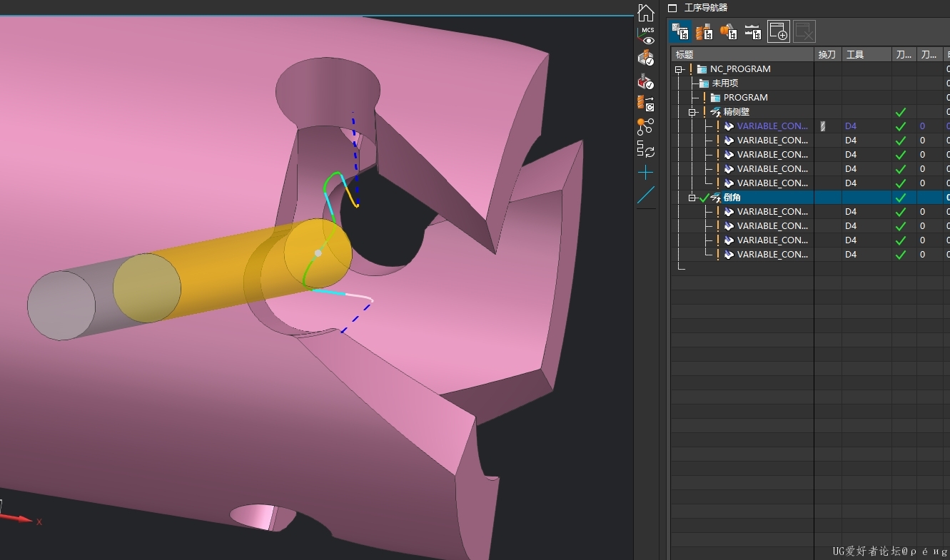Click the list refresh icon with circular arrows

[645, 150]
